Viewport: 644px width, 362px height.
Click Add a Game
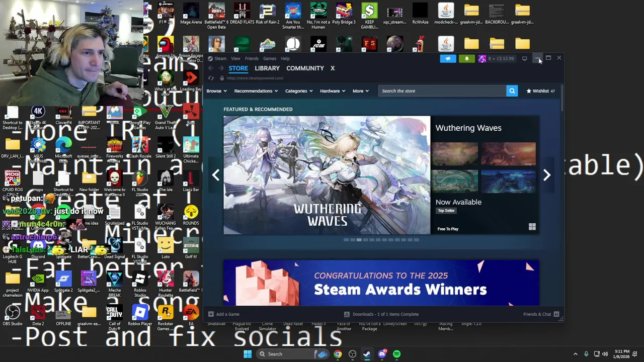point(224,314)
